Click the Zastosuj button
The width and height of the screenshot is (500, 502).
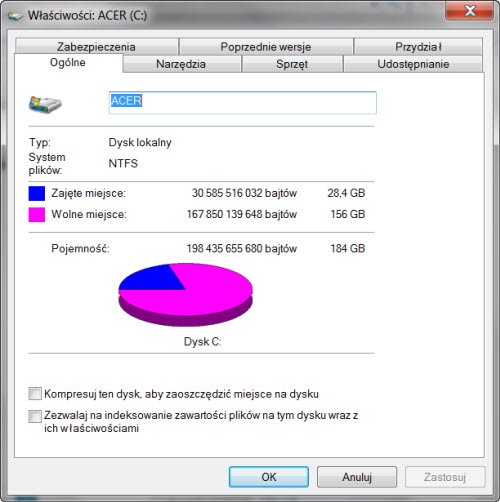pyautogui.click(x=445, y=477)
